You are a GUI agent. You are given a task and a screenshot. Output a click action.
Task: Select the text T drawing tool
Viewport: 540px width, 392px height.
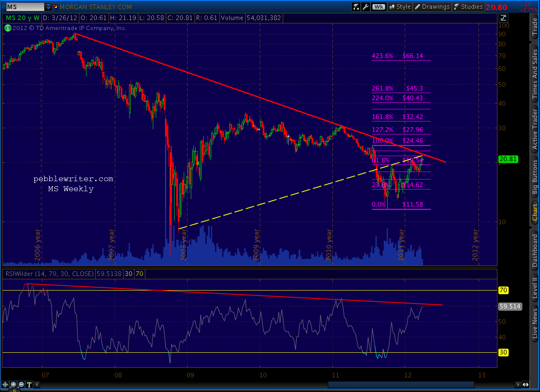(x=29, y=384)
